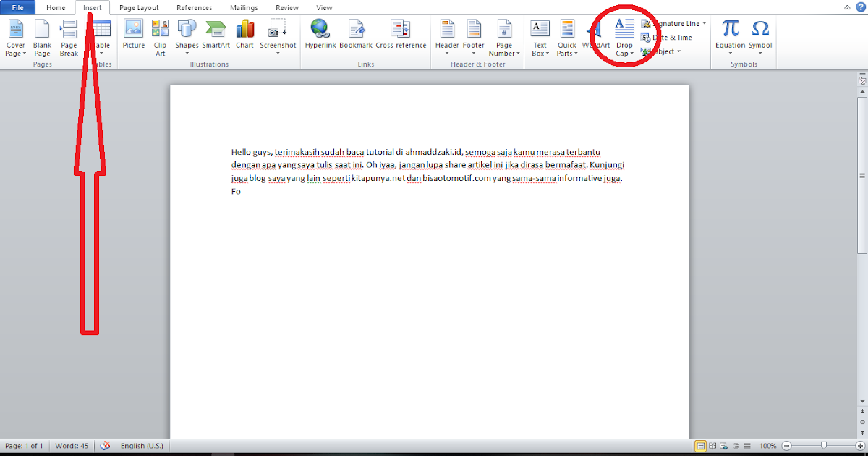868x456 pixels.
Task: Click the Zoom In plus button
Action: coord(860,446)
